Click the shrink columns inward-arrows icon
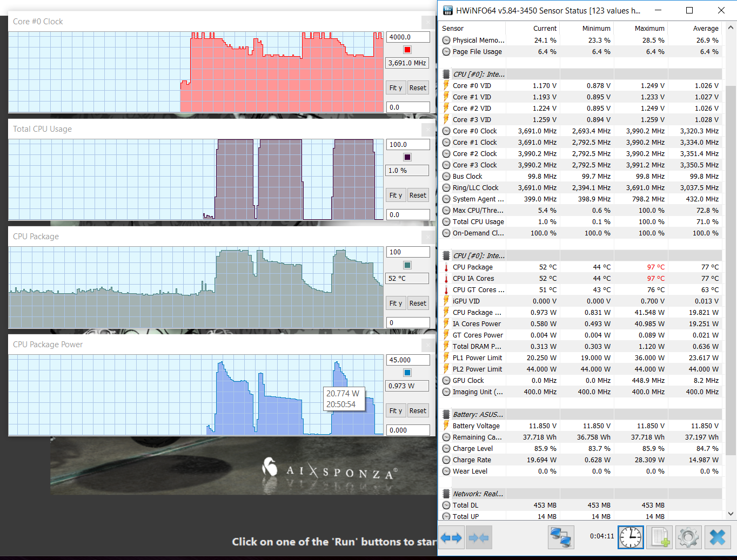737x560 pixels. point(479,538)
